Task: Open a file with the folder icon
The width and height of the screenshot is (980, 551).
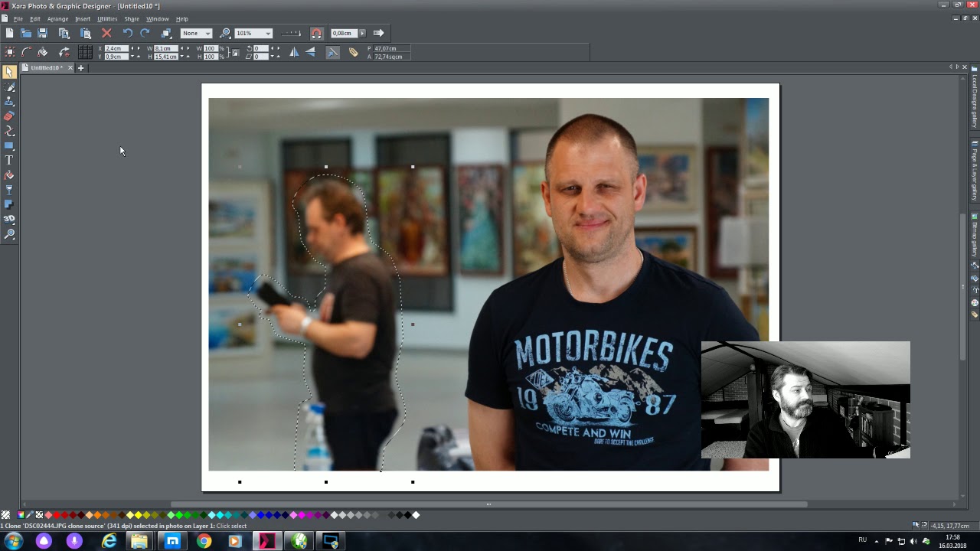Action: 26,33
